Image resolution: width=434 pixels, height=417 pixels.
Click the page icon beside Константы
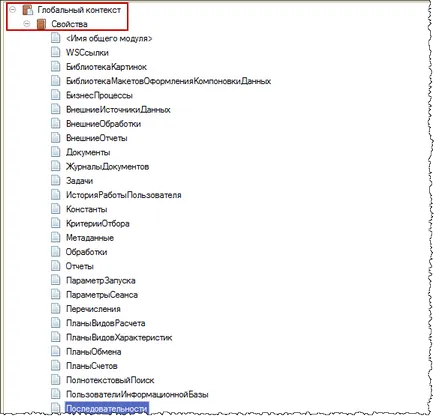56,209
